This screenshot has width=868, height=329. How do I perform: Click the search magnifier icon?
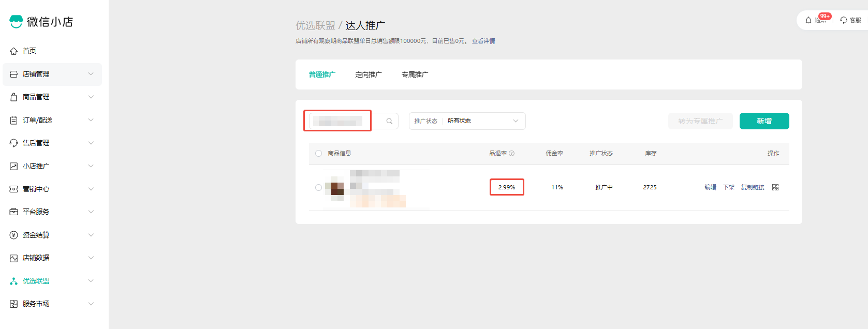[x=389, y=121]
